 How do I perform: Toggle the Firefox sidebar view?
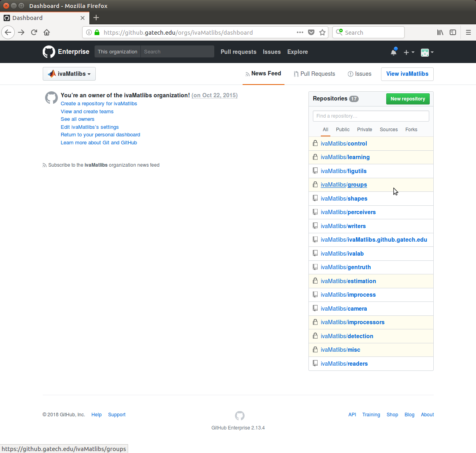[x=453, y=33]
